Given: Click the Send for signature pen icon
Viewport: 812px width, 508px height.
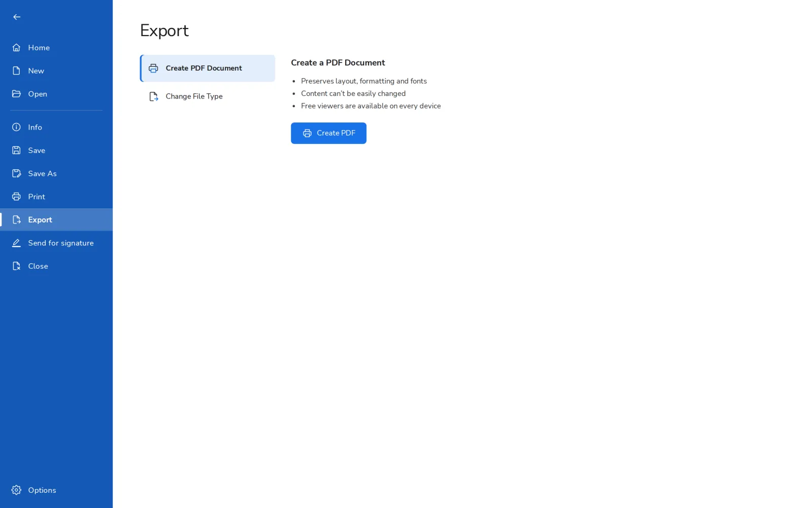Looking at the screenshot, I should point(16,243).
